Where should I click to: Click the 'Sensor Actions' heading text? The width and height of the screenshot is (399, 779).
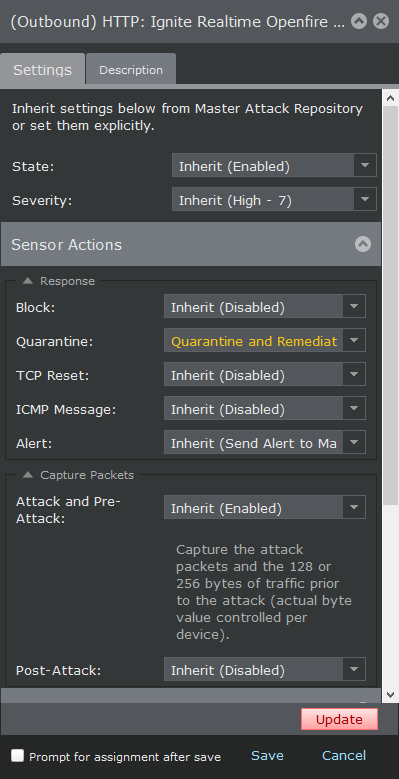[67, 244]
